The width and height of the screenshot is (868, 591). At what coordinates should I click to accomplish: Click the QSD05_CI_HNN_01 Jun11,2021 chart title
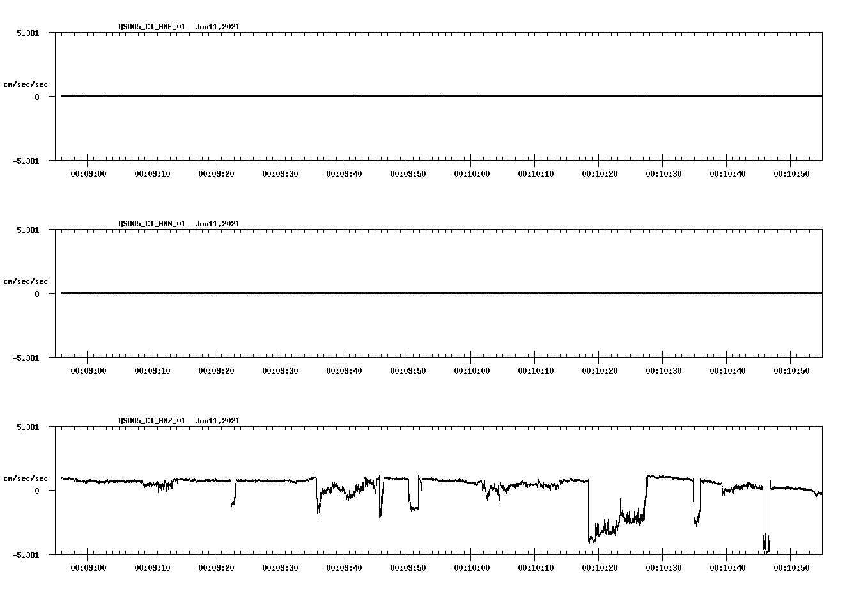(x=179, y=224)
